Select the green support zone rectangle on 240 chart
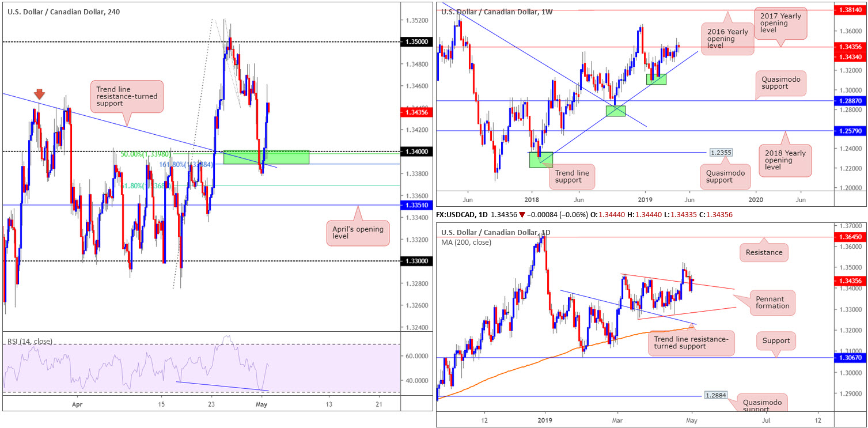868x428 pixels. [266, 157]
